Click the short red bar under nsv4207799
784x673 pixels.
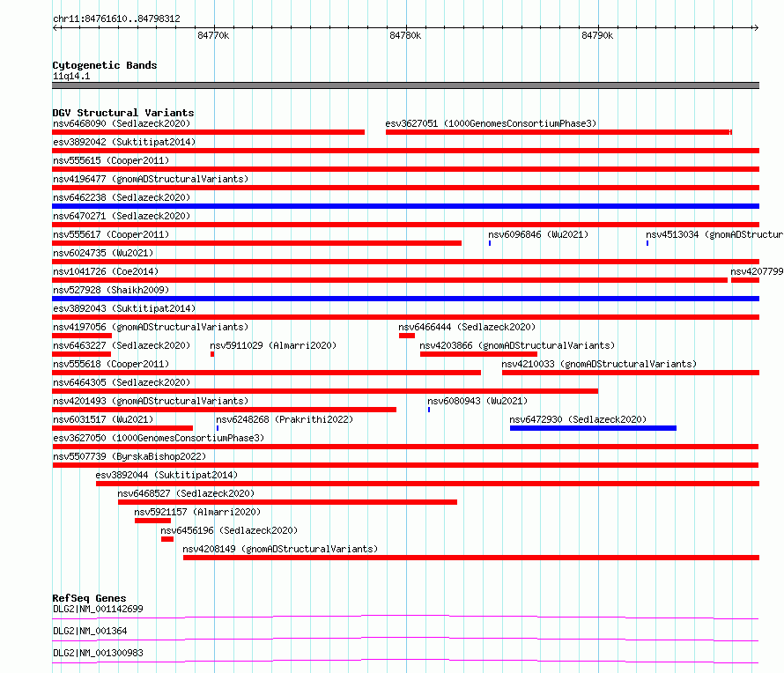pyautogui.click(x=745, y=280)
